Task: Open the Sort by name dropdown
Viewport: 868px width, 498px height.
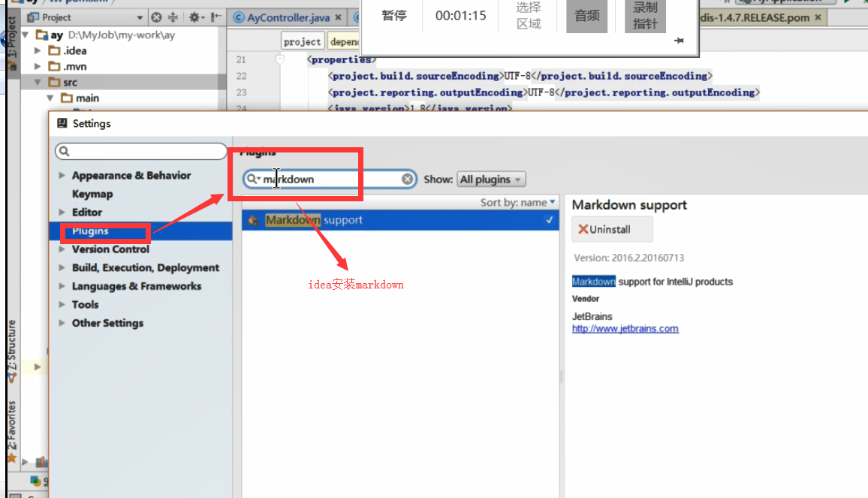Action: 517,202
